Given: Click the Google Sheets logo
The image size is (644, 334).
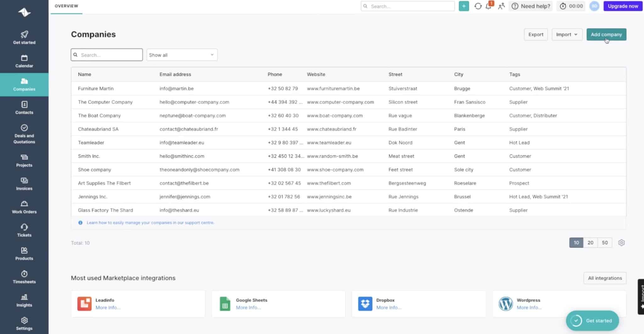Looking at the screenshot, I should [x=225, y=303].
